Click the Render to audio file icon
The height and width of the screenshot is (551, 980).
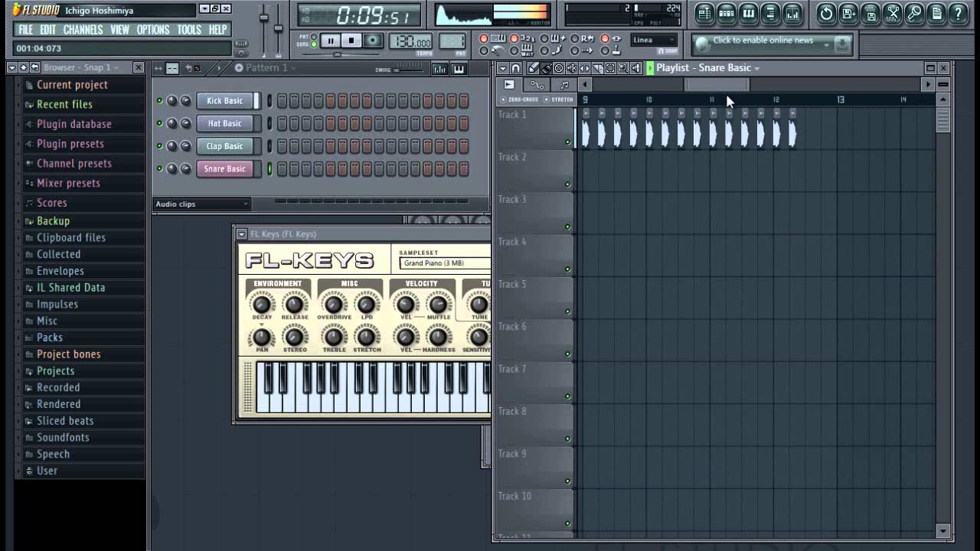coord(871,13)
